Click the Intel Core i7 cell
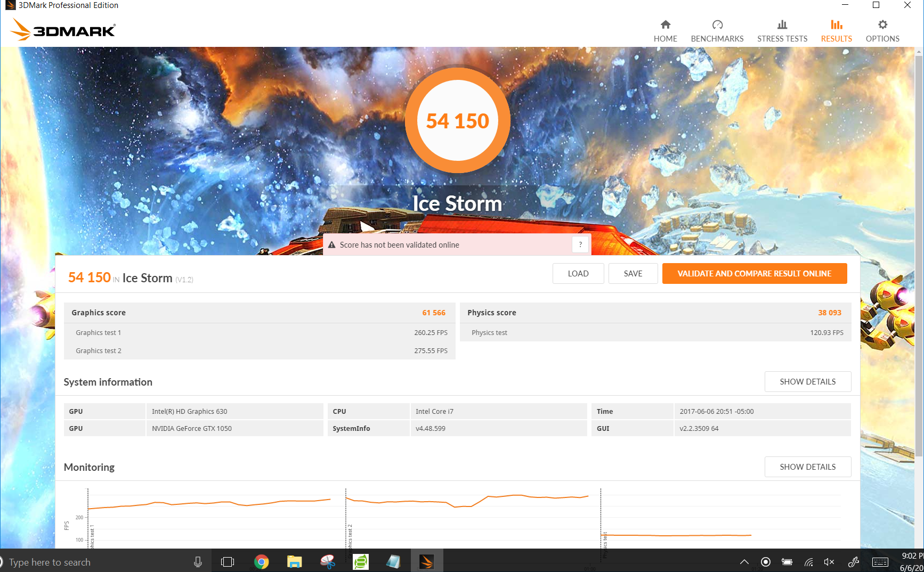Image resolution: width=924 pixels, height=572 pixels. tap(498, 411)
